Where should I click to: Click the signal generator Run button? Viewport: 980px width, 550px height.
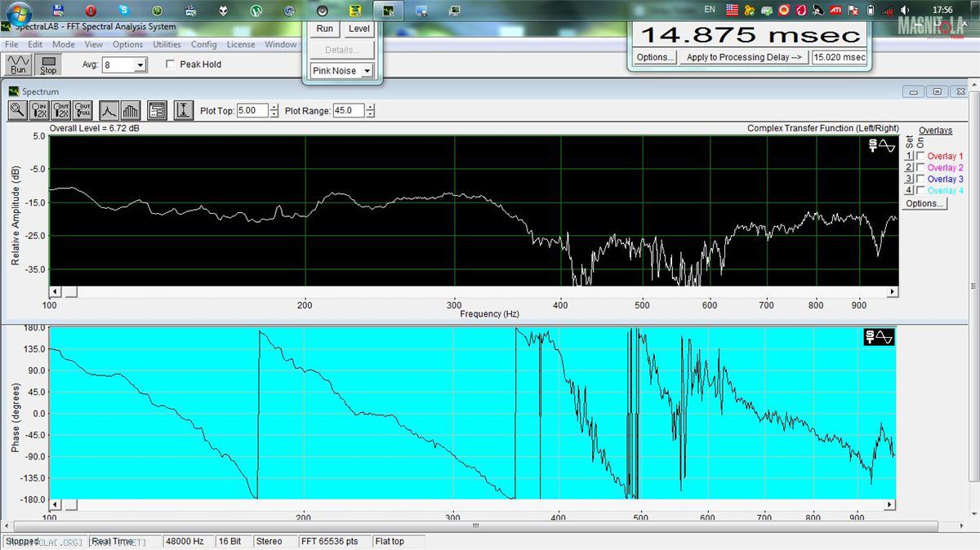pyautogui.click(x=325, y=29)
